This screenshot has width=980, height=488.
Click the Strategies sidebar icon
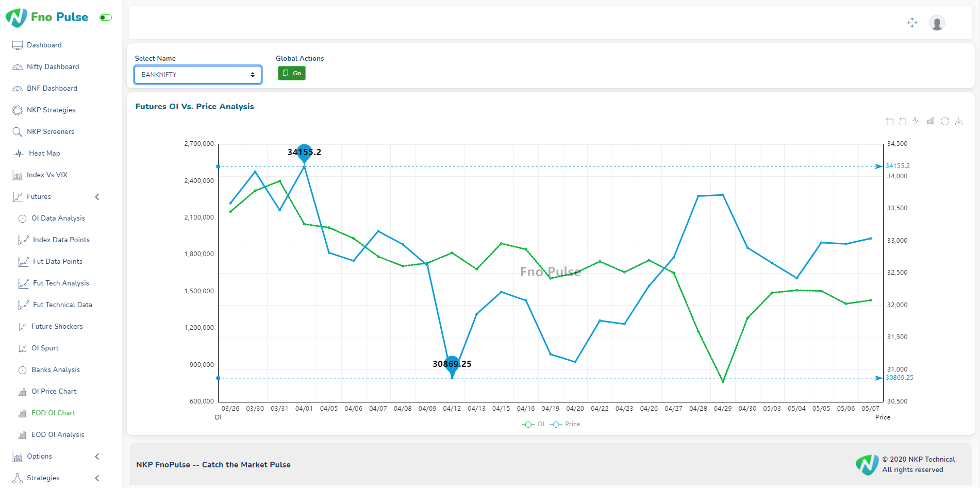(18, 478)
